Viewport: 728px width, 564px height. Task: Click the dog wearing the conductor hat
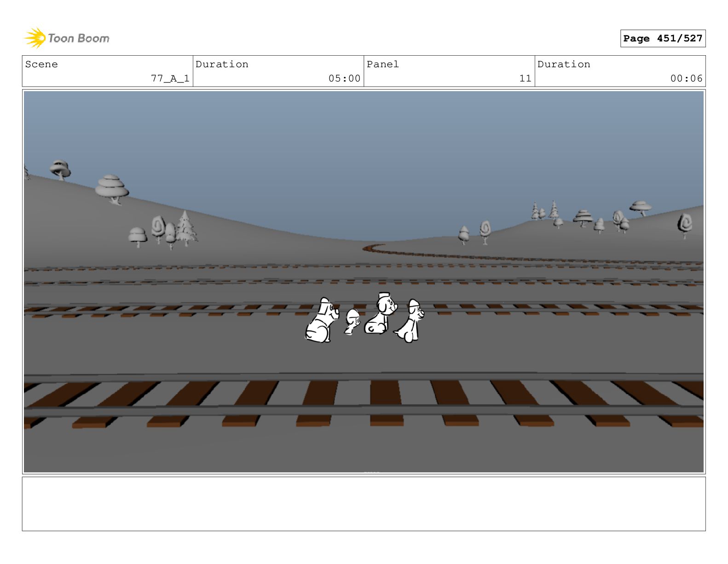(x=381, y=313)
